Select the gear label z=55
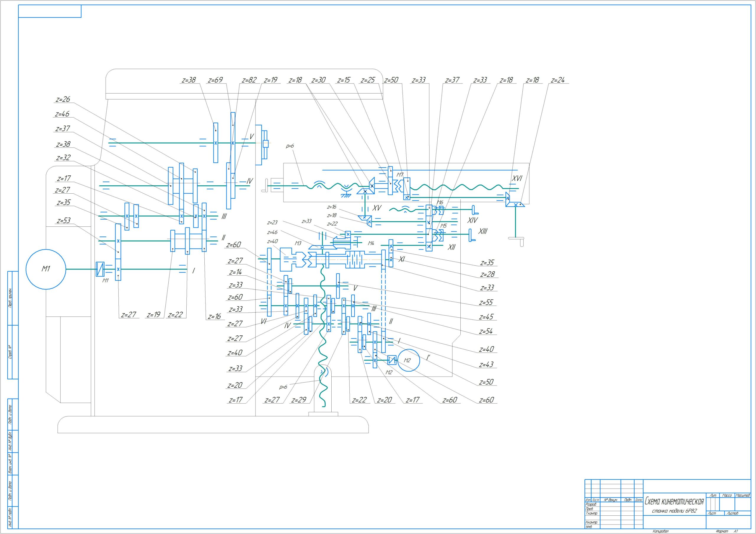This screenshot has width=756, height=534. point(486,302)
